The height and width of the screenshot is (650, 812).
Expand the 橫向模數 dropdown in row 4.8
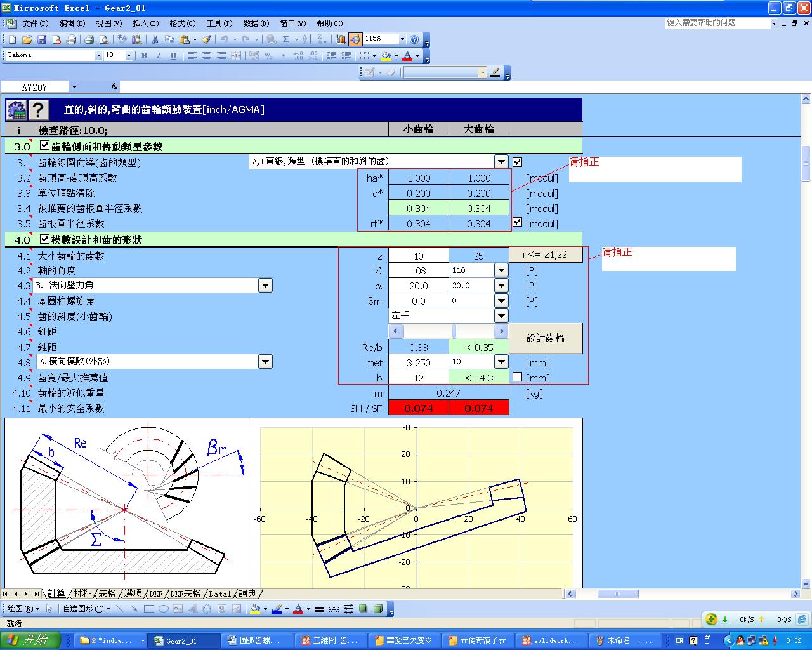click(x=265, y=361)
